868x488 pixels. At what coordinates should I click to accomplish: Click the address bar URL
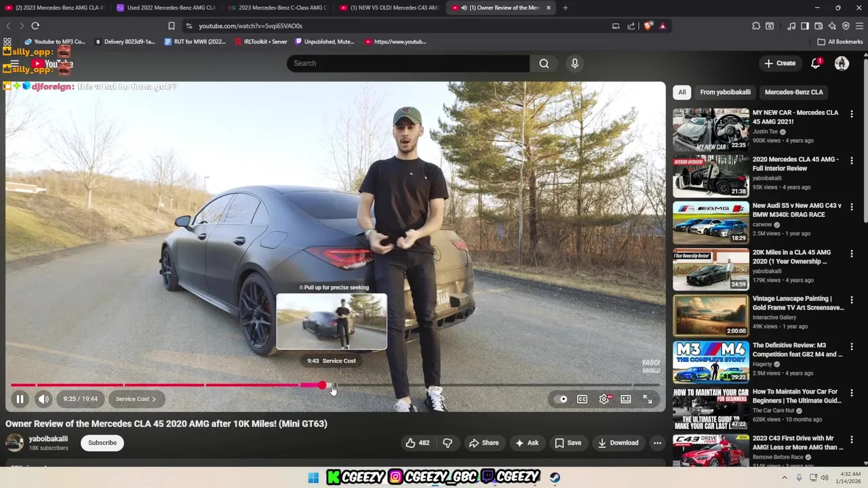click(x=250, y=26)
